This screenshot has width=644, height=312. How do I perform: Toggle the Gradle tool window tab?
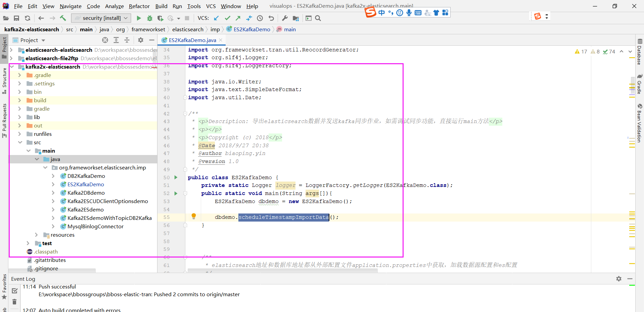click(x=639, y=84)
